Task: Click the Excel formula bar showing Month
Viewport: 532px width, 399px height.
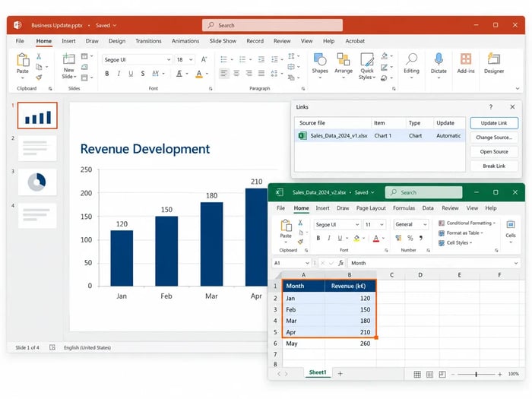Action: coord(432,263)
